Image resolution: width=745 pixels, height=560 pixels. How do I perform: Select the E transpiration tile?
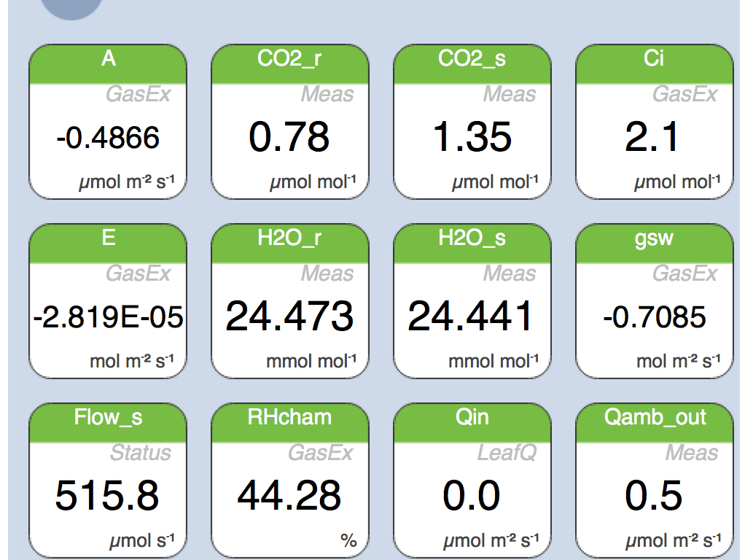[x=108, y=301]
